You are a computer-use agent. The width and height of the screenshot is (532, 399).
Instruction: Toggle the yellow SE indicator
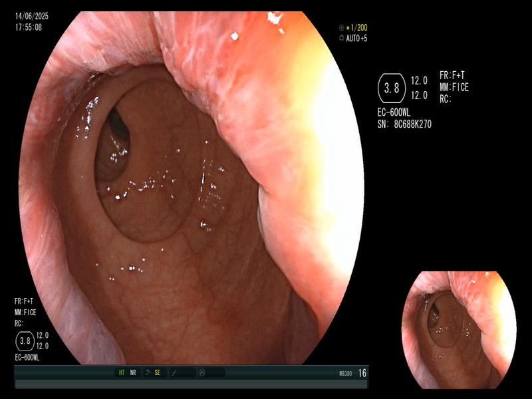157,372
